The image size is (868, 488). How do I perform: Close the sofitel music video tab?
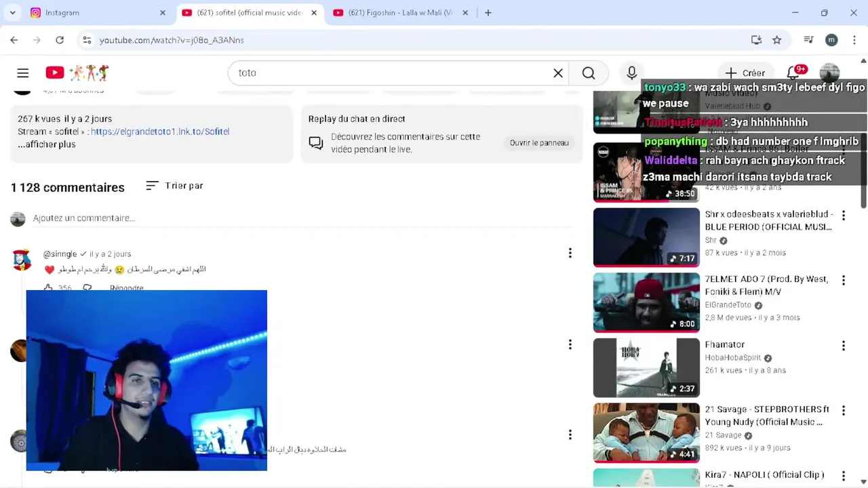coord(314,13)
